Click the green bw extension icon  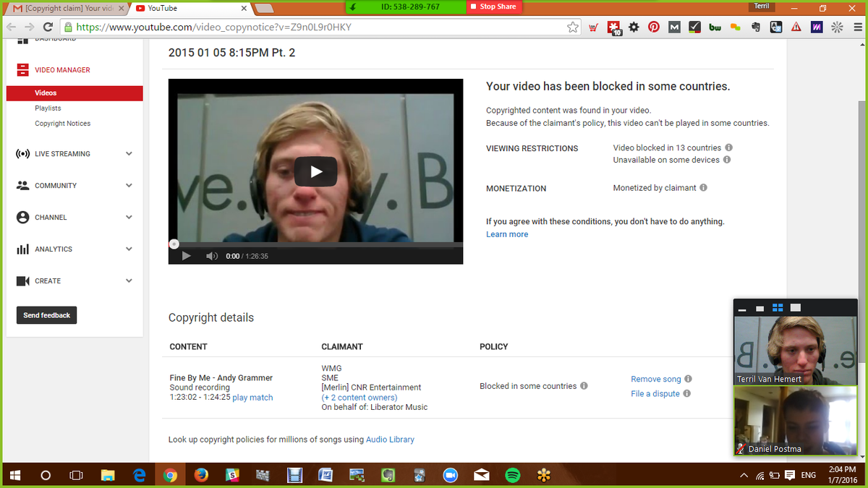click(x=715, y=27)
